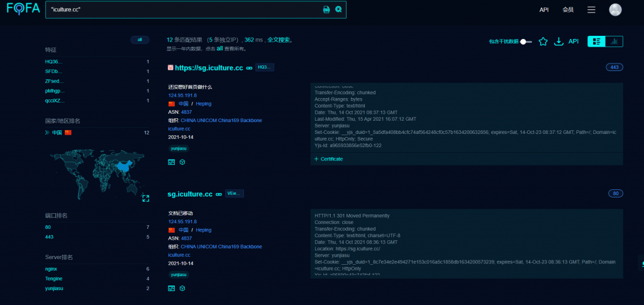
Task: Click 全文搜索 link
Action: (279, 40)
